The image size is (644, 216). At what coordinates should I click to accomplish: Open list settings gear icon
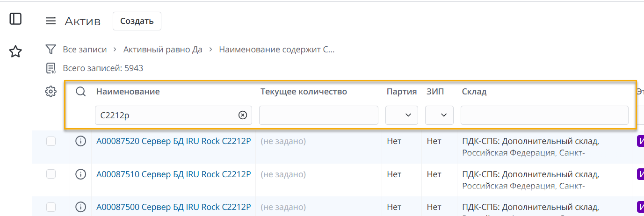pyautogui.click(x=51, y=92)
